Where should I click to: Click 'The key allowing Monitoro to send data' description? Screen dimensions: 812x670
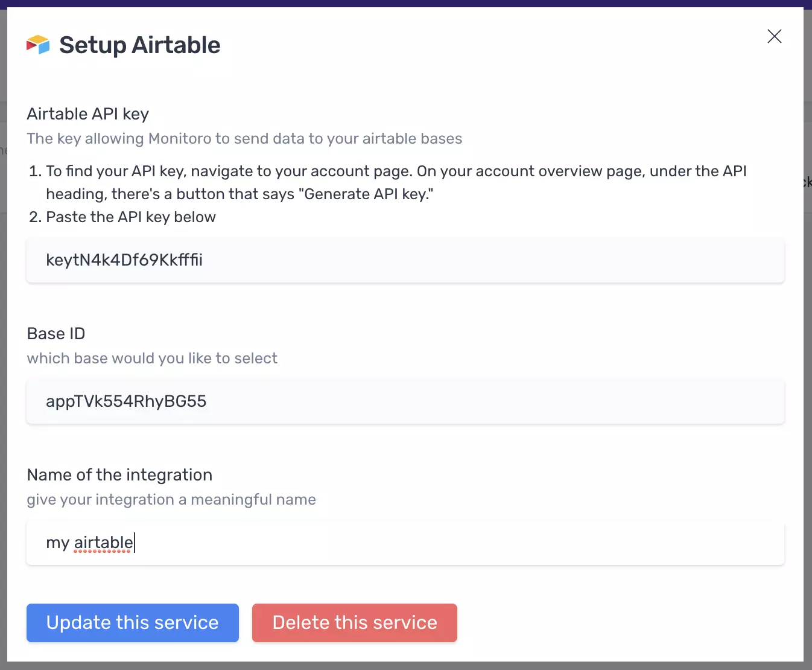pos(244,139)
